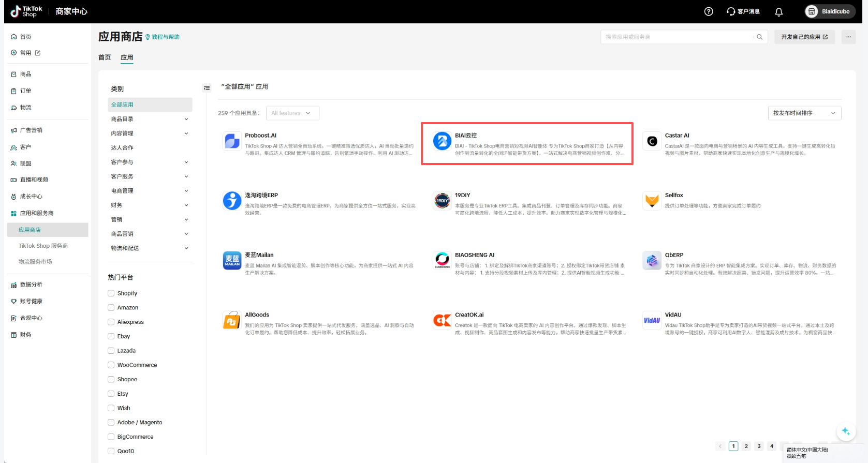Check the Etsy platform checkbox

(111, 394)
